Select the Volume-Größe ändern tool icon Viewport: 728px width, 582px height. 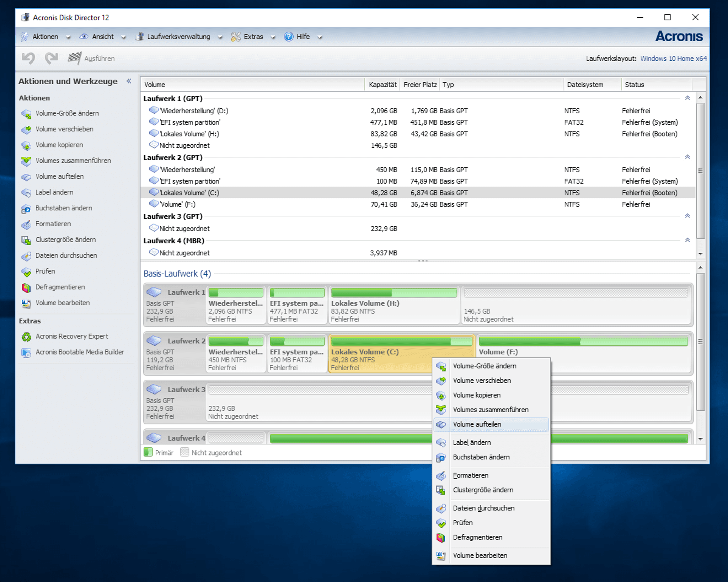[27, 113]
